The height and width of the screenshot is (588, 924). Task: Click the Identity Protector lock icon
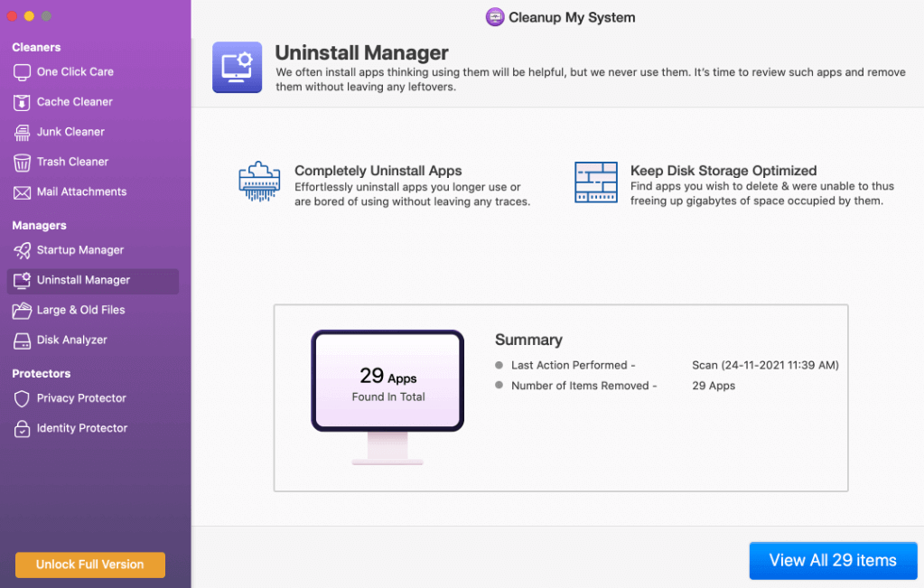coord(22,429)
